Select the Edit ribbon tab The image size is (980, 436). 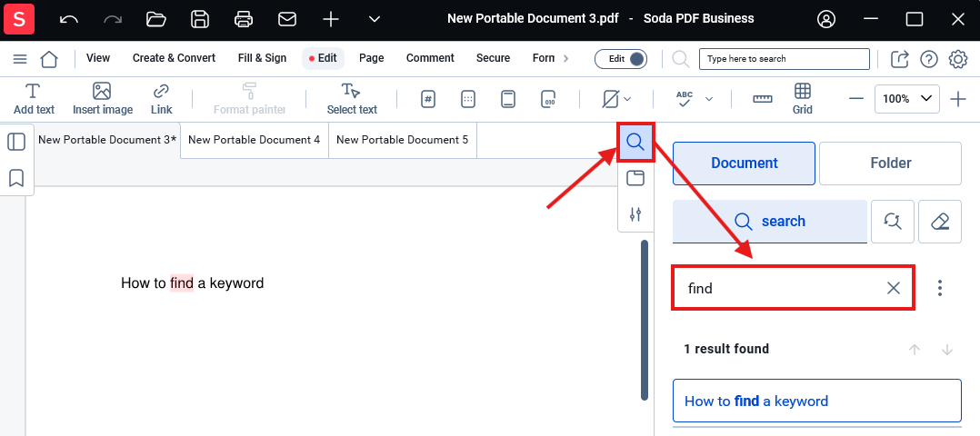(x=323, y=58)
